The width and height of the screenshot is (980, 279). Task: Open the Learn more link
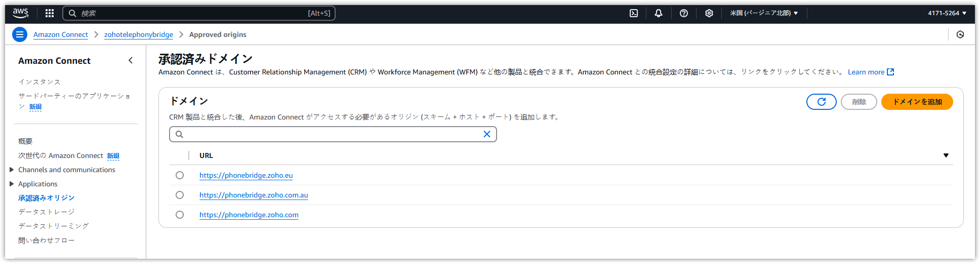866,72
